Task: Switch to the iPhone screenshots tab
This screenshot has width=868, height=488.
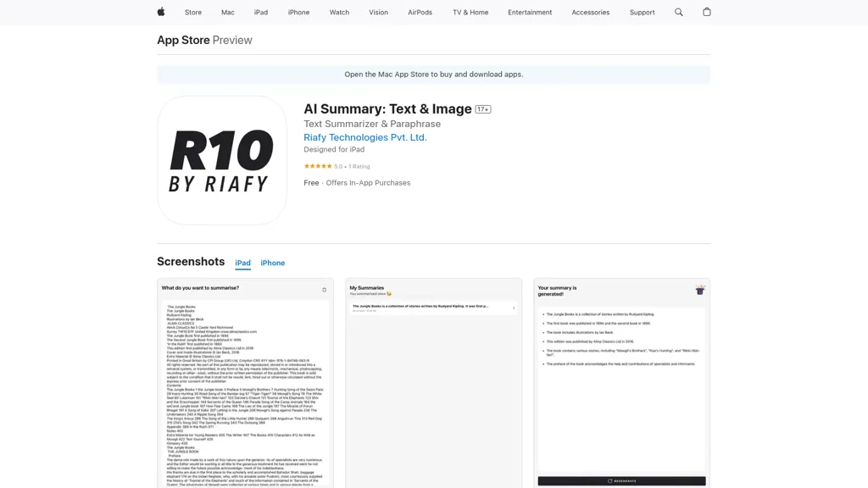Action: coord(272,263)
